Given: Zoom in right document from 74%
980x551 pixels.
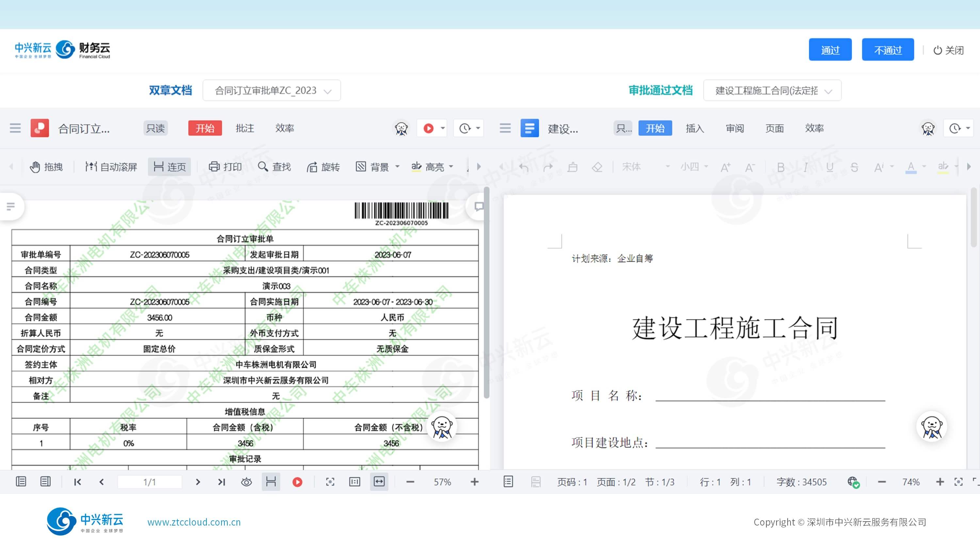Looking at the screenshot, I should click(940, 482).
